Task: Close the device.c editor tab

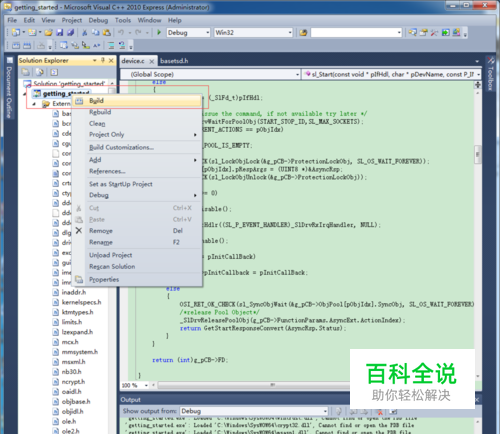Action: point(152,61)
